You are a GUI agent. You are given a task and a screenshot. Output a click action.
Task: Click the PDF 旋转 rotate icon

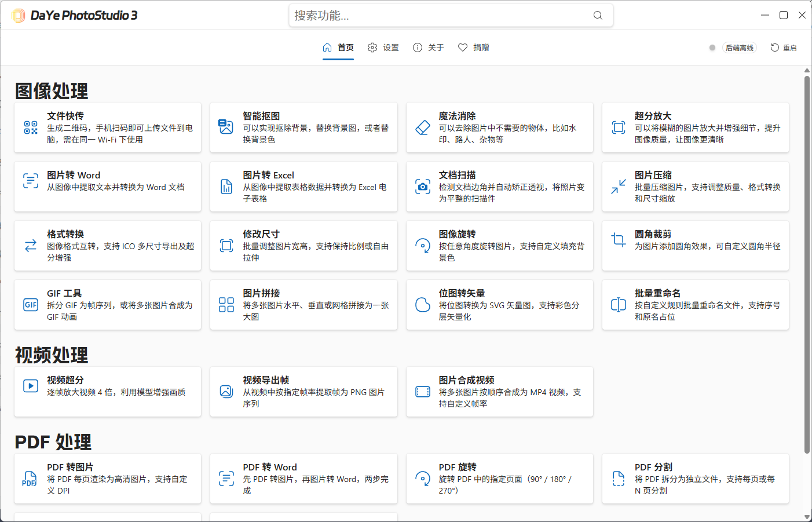423,479
